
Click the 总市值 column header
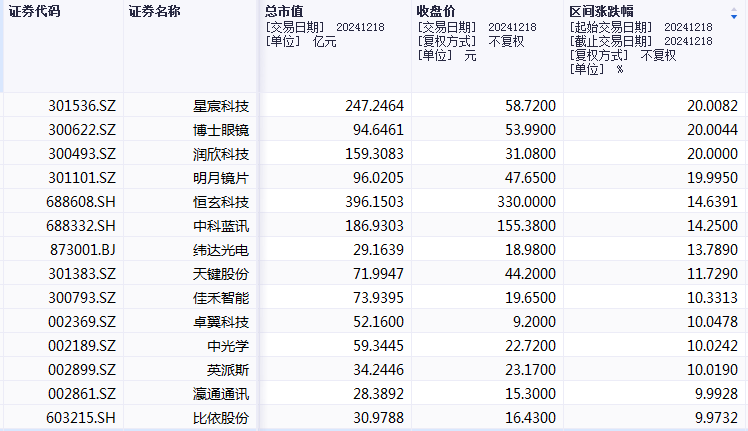284,11
